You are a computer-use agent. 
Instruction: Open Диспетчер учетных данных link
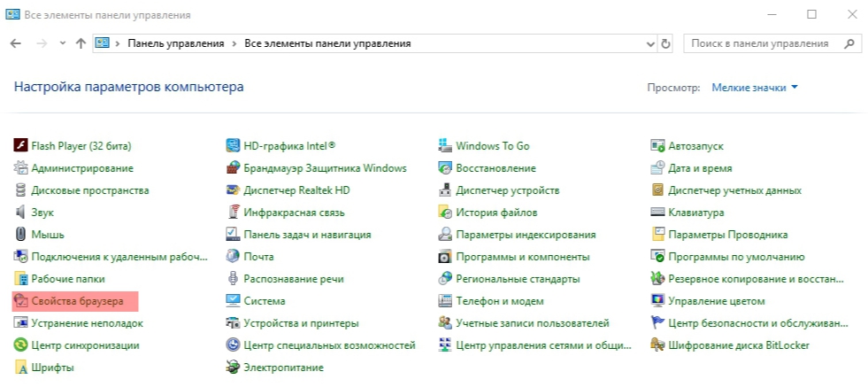point(734,190)
